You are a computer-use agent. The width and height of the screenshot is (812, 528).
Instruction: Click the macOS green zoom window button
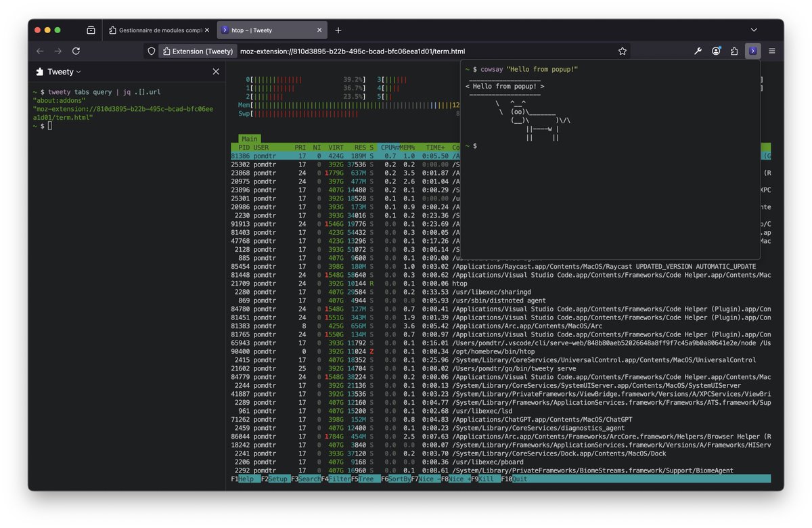point(58,30)
